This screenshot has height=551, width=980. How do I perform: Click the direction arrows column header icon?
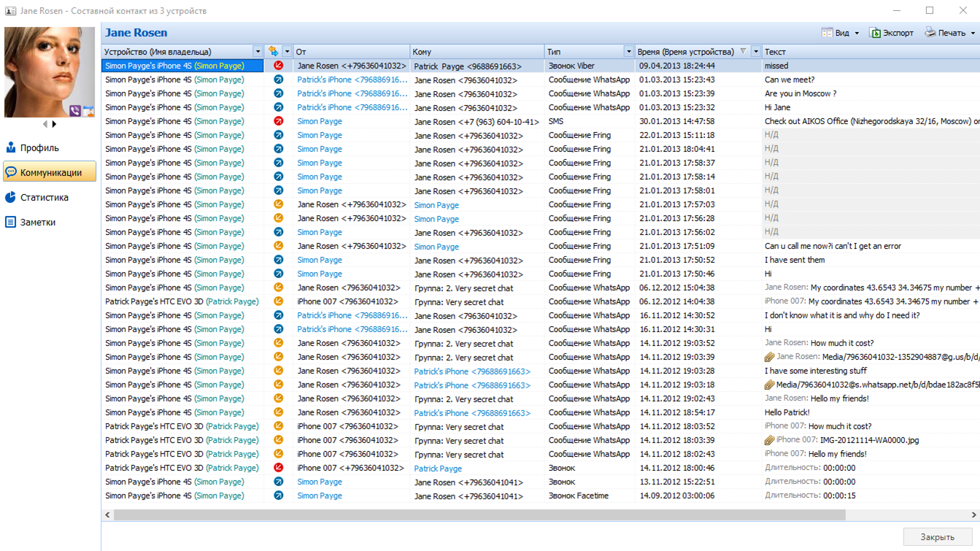click(273, 52)
